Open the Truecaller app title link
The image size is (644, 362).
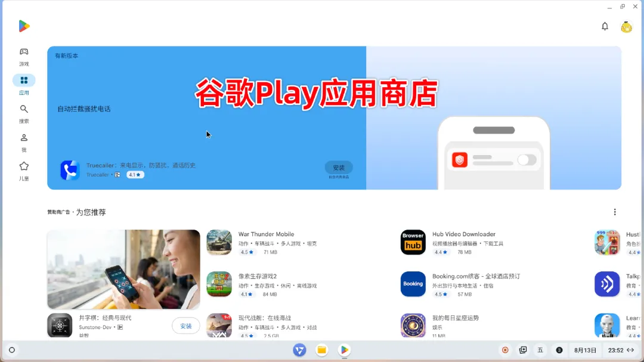(141, 165)
